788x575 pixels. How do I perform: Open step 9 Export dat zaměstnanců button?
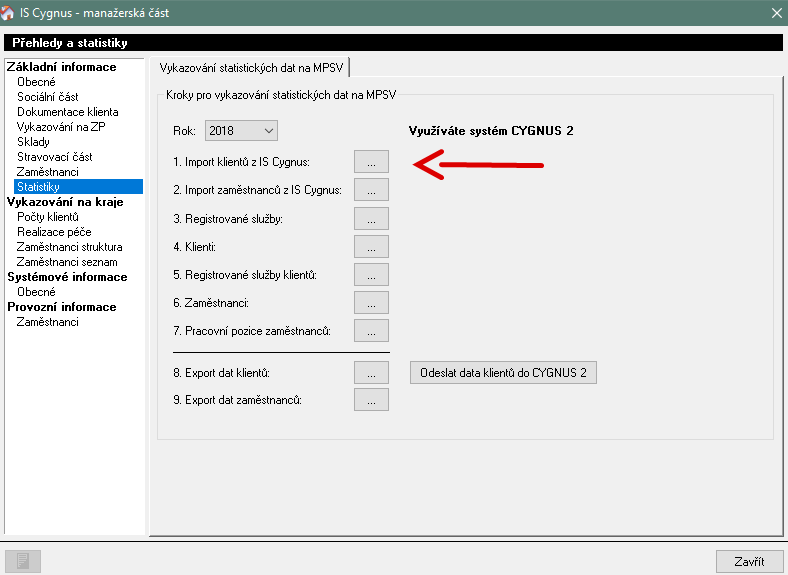coord(371,400)
